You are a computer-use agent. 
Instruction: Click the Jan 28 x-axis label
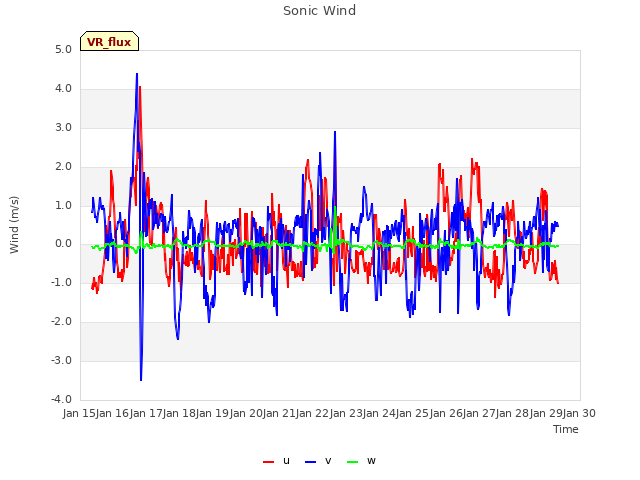point(513,413)
